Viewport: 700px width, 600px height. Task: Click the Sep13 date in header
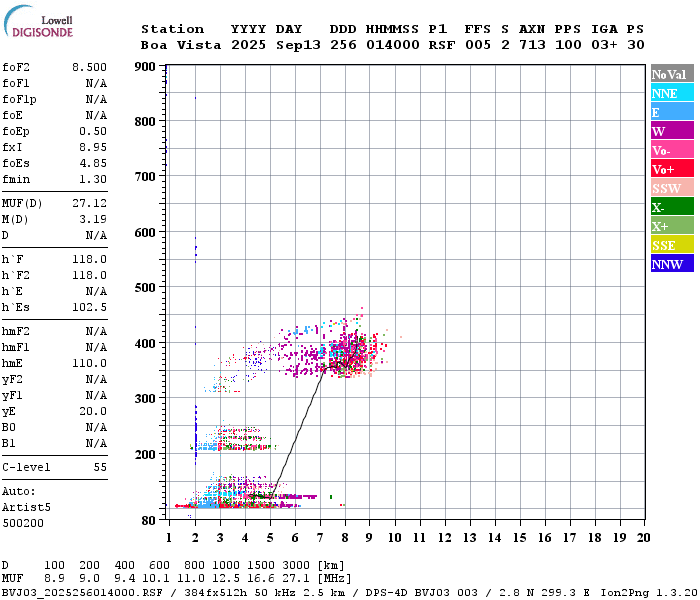(298, 45)
